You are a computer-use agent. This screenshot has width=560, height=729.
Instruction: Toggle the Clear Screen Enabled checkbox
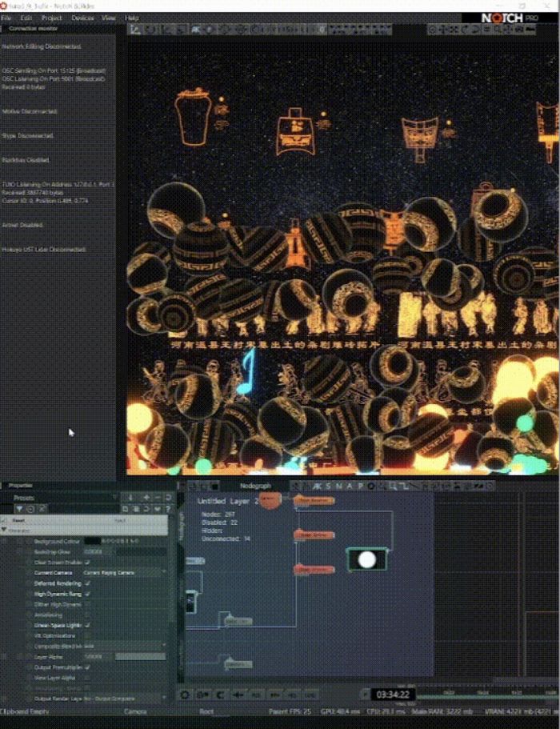point(88,563)
